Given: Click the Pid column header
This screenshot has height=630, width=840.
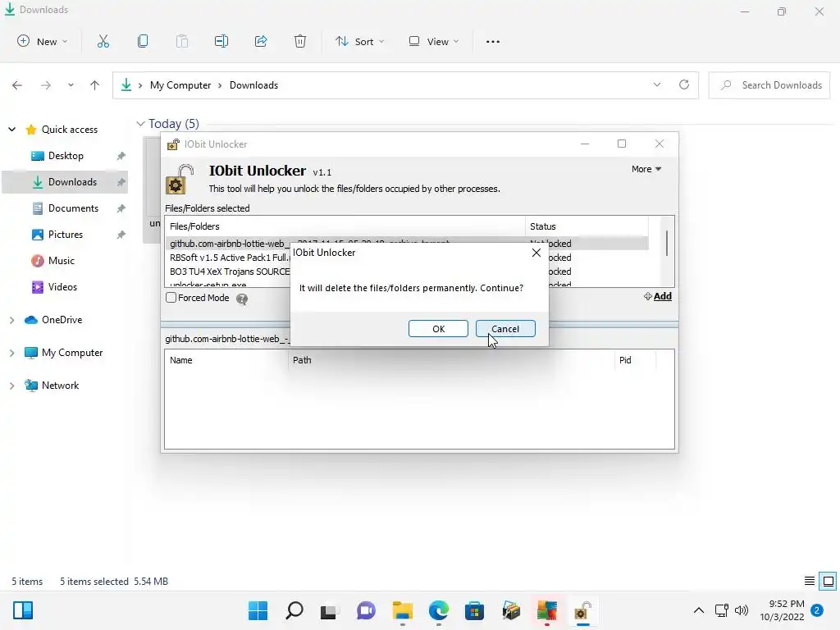Looking at the screenshot, I should click(636, 360).
